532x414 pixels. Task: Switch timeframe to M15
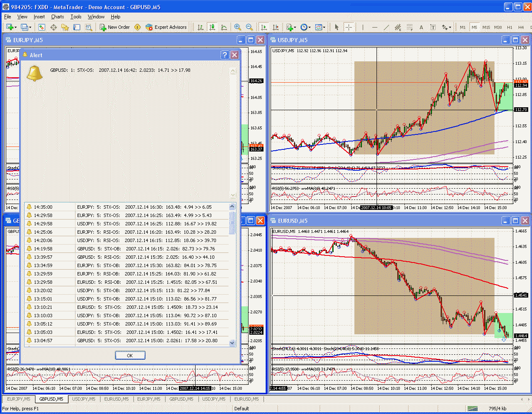486,27
